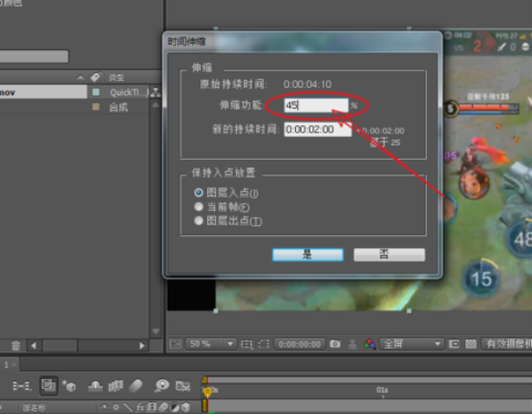Click the current time 0:00:00:00 in the viewer
Image resolution: width=532 pixels, height=414 pixels.
(300, 345)
